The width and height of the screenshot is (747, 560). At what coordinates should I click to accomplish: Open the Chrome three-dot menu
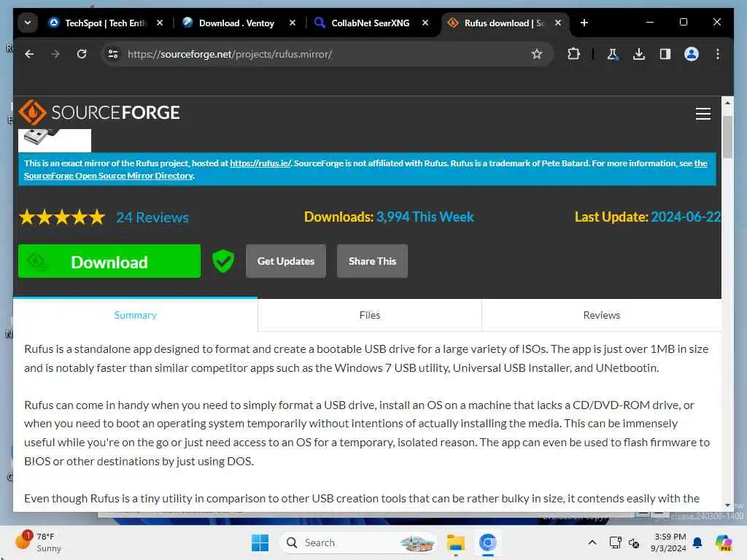[x=718, y=54]
